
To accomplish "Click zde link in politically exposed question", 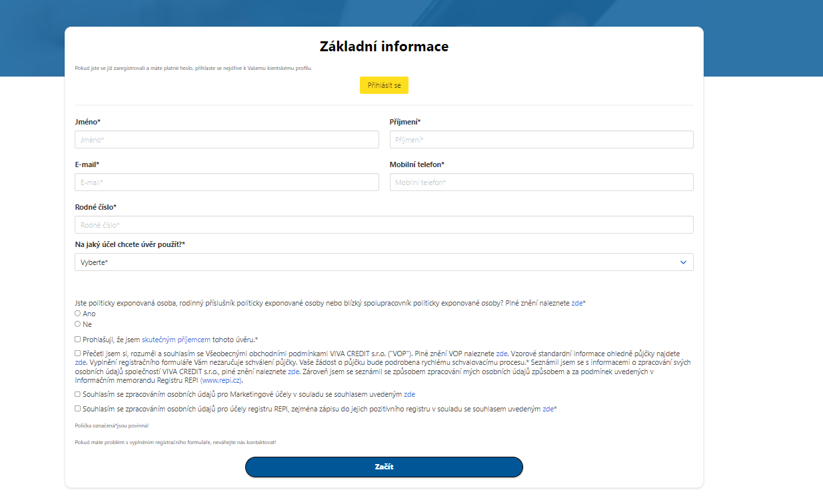I will pos(576,303).
